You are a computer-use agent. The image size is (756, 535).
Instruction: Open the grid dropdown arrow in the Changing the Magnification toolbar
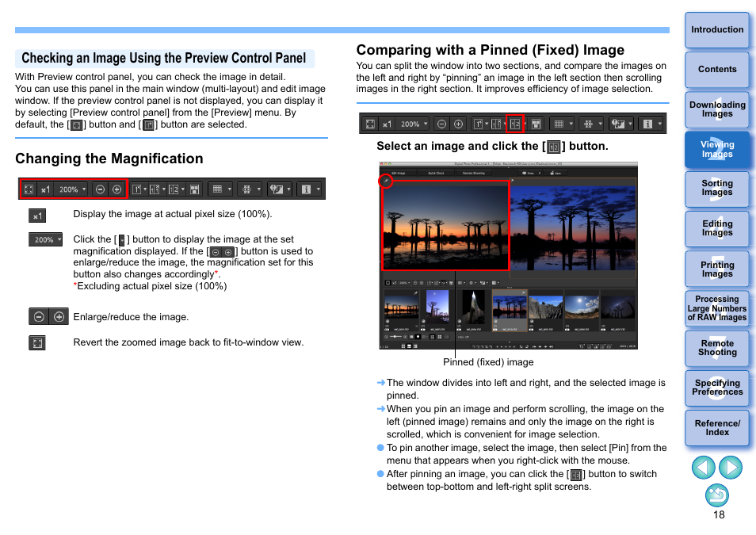coord(230,189)
